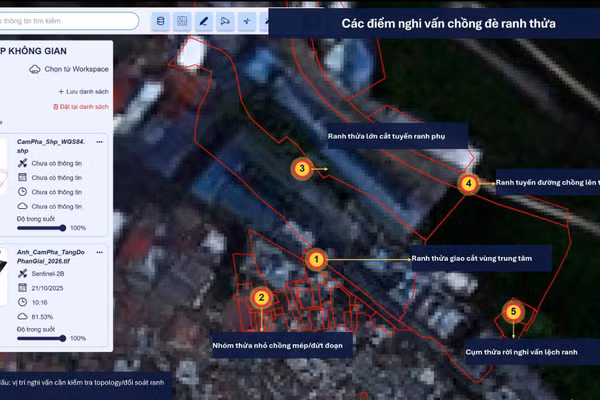Screen dimensions: 600x400
Task: Click the 100% opacity value of the tif layer
Action: [78, 338]
